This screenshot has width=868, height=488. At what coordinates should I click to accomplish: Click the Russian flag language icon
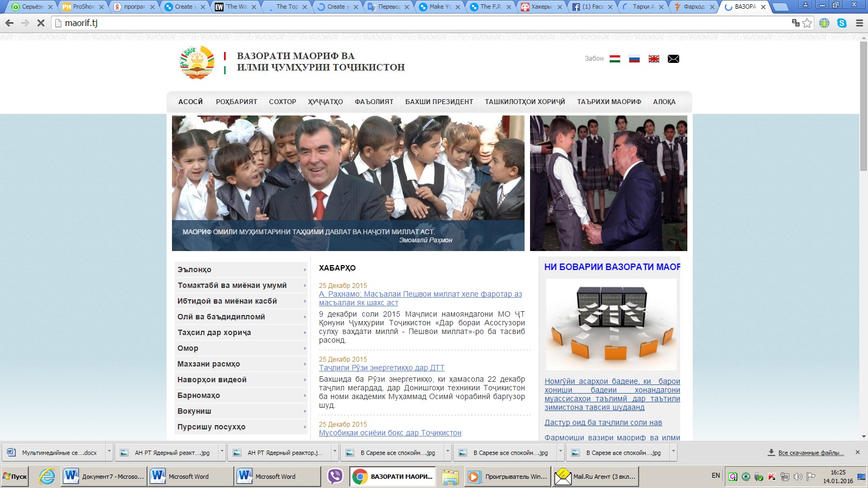[634, 59]
